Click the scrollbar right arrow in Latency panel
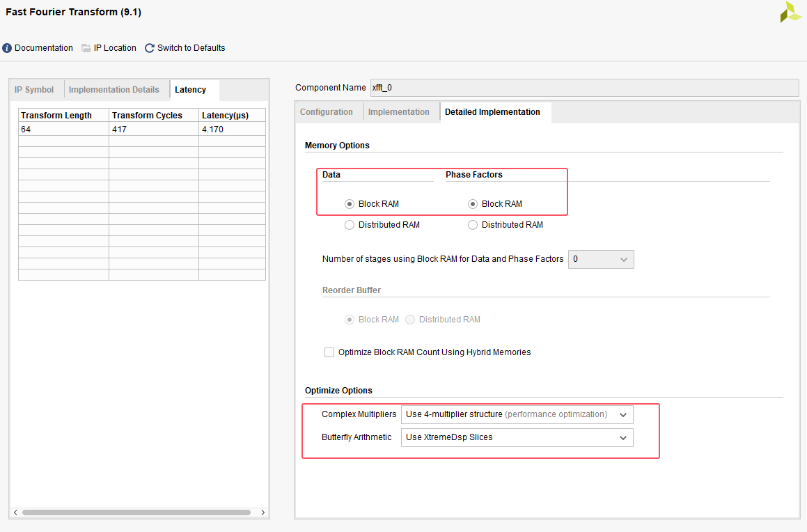The width and height of the screenshot is (807, 532). click(x=263, y=513)
